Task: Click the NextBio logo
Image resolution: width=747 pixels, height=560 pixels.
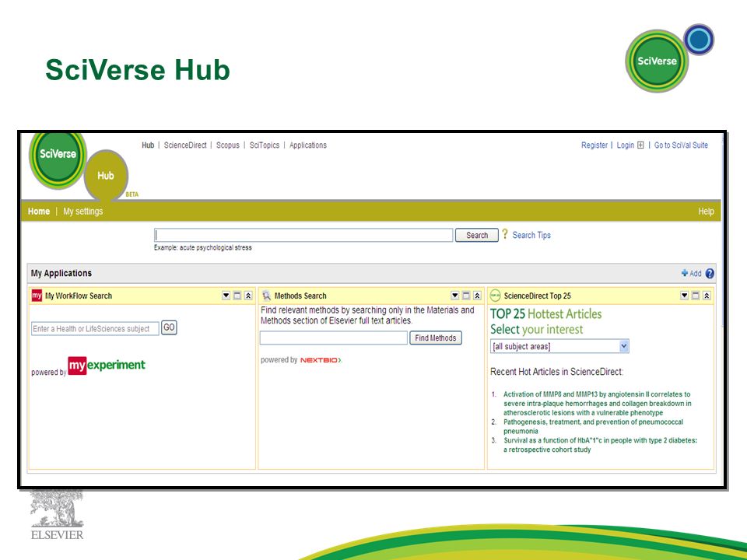Action: [x=321, y=360]
